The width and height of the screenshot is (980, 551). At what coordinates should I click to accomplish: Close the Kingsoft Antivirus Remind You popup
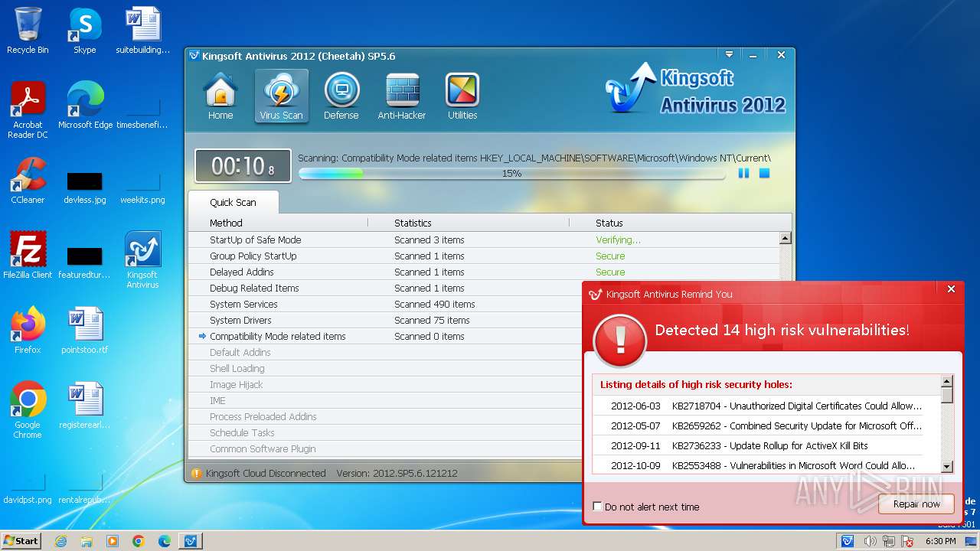point(951,289)
